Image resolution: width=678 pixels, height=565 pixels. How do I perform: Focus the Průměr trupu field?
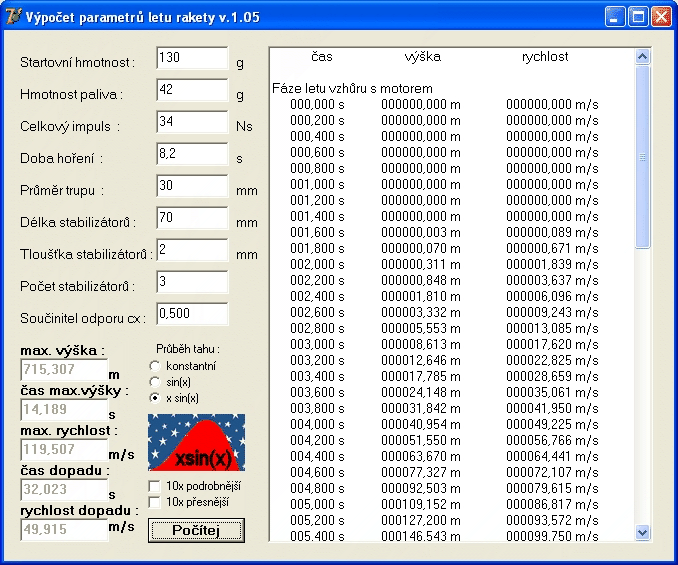click(x=192, y=187)
